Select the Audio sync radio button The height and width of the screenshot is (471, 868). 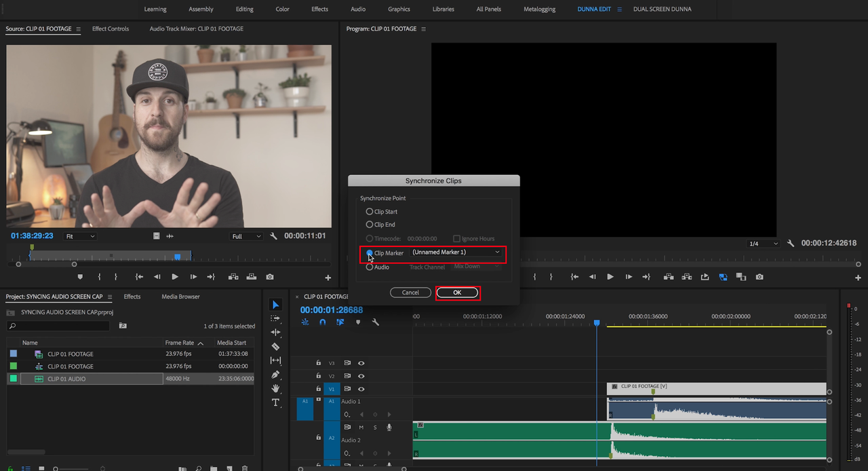pos(370,267)
